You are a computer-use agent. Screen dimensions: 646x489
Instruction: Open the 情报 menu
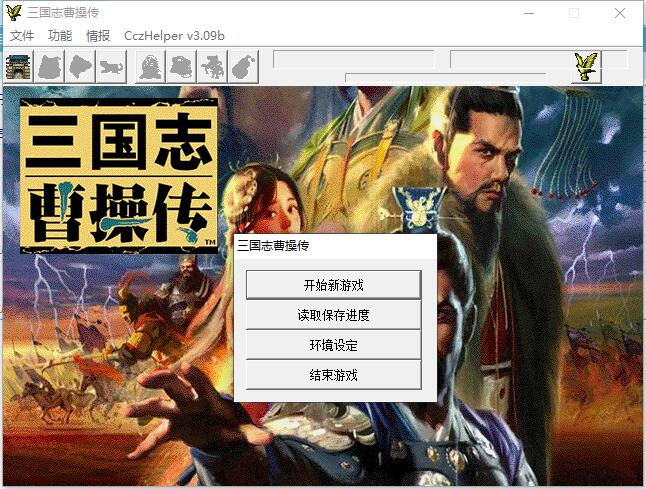(x=98, y=36)
